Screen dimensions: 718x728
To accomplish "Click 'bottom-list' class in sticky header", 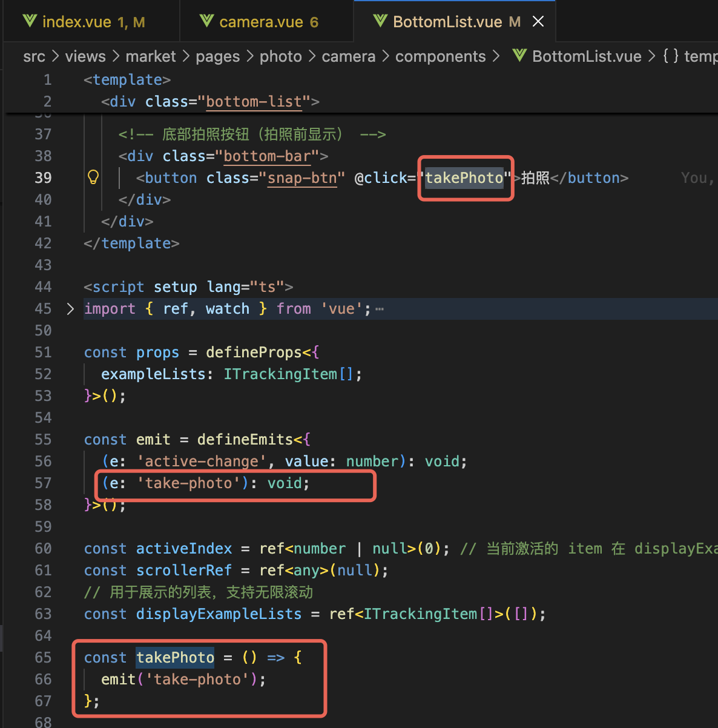I will coord(254,101).
